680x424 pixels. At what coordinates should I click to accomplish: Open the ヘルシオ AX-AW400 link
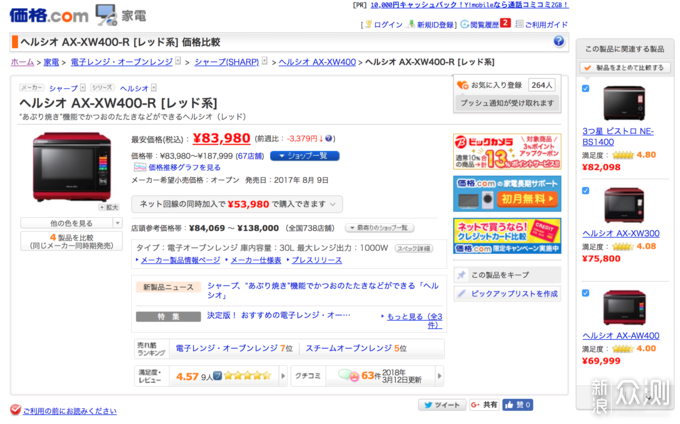(x=621, y=336)
